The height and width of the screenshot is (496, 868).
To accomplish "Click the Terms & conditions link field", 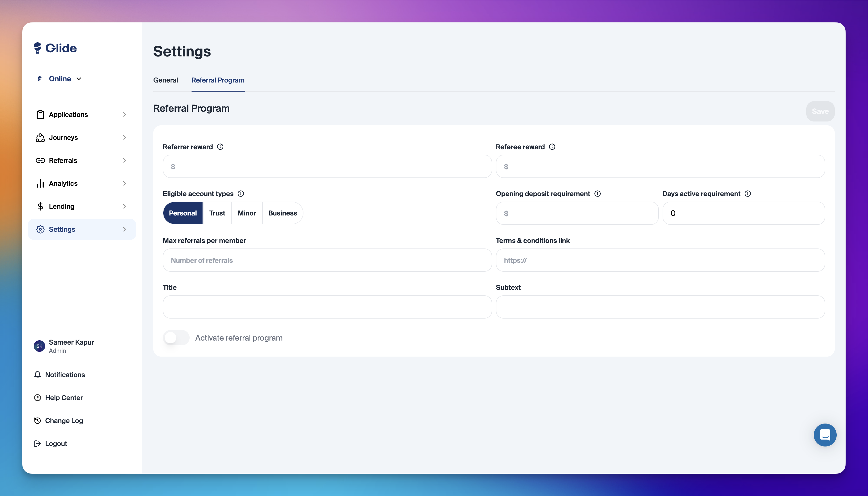I will 660,260.
